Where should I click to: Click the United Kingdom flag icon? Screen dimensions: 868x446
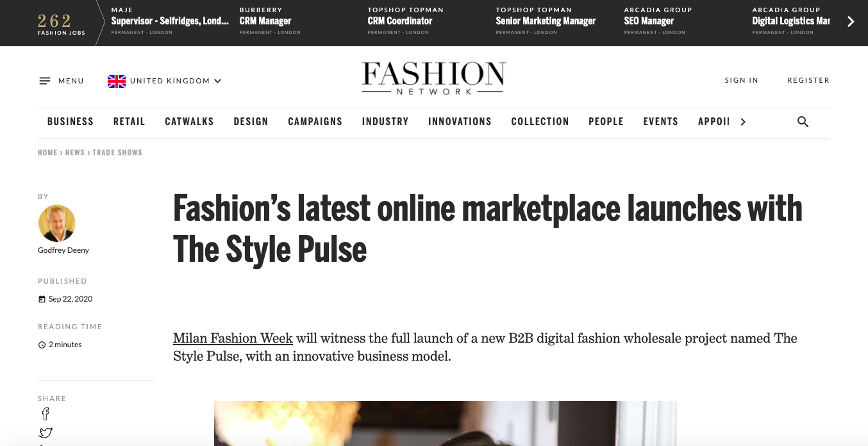click(x=117, y=81)
